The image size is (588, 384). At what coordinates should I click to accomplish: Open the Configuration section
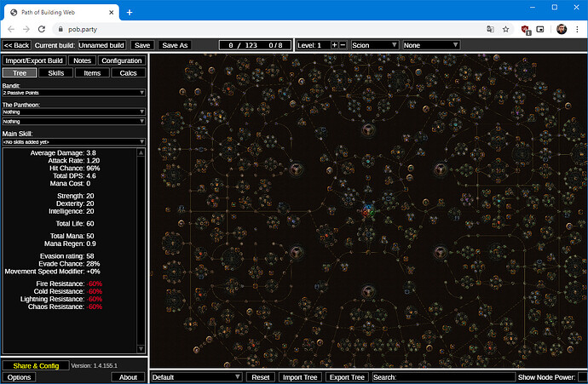point(122,60)
